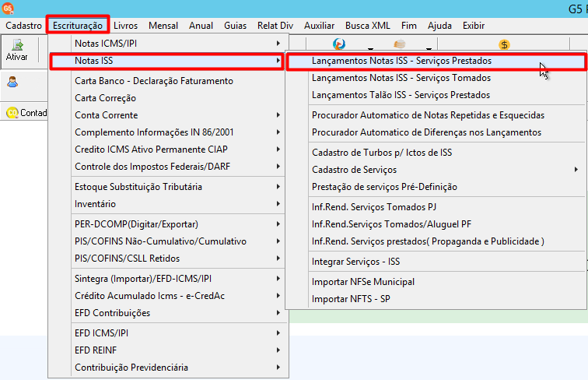The image size is (588, 380).
Task: Select Lançamentos Notas ISS - Serviços Tomados
Action: click(436, 78)
